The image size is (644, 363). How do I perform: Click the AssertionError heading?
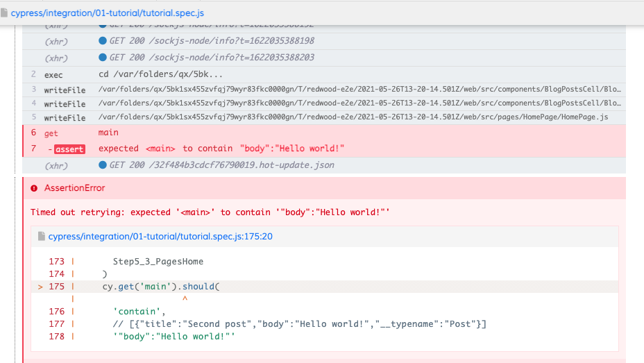coord(75,188)
